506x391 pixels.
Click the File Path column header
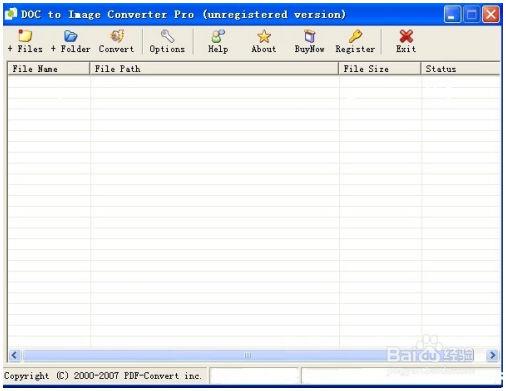pyautogui.click(x=214, y=69)
